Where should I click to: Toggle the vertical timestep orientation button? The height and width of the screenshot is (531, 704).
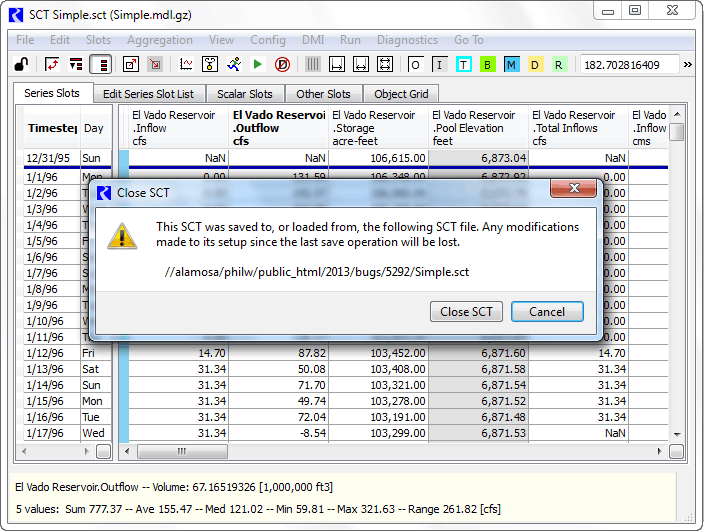click(x=101, y=65)
